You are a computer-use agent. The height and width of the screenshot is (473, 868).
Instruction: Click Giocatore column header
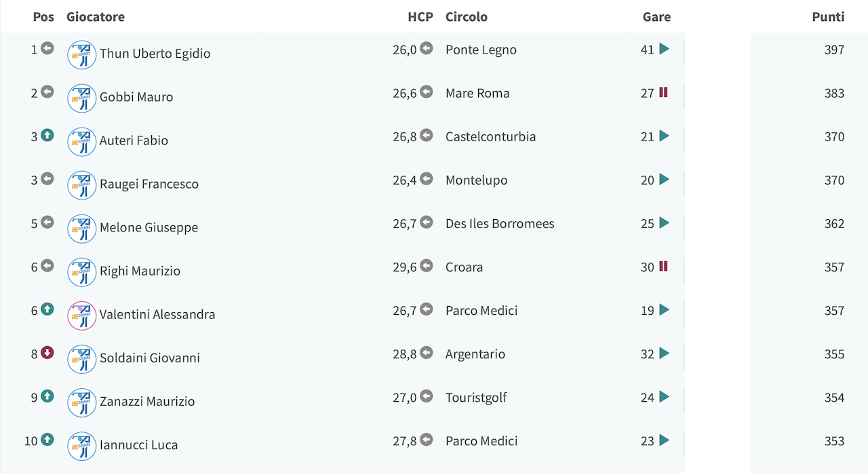click(96, 17)
